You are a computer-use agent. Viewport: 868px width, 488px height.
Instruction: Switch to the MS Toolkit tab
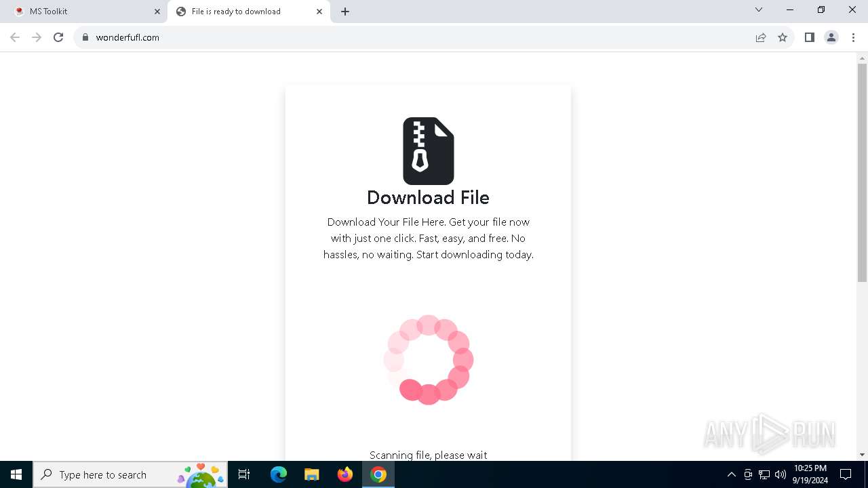(x=85, y=12)
